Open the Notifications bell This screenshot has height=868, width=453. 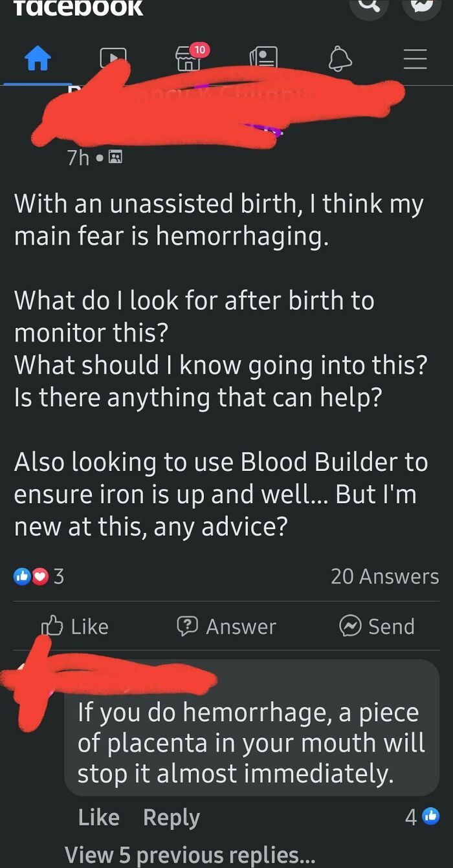pos(339,59)
